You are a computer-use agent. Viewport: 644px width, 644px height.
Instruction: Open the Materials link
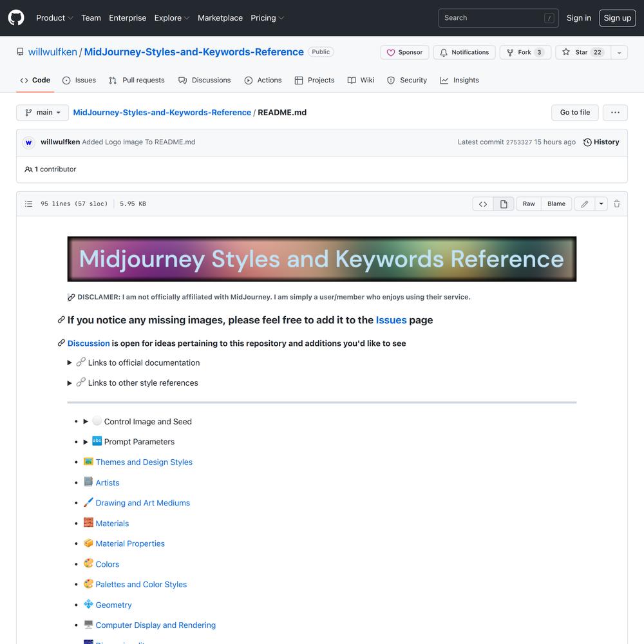[x=111, y=523]
